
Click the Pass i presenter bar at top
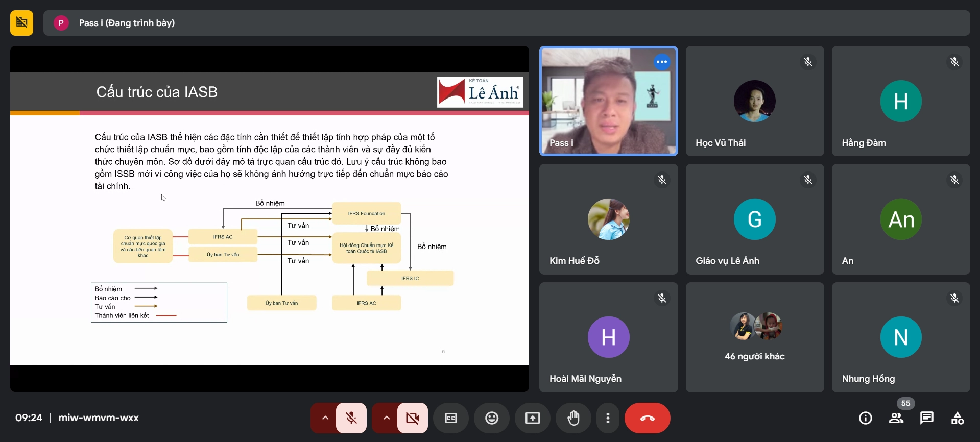(x=506, y=23)
